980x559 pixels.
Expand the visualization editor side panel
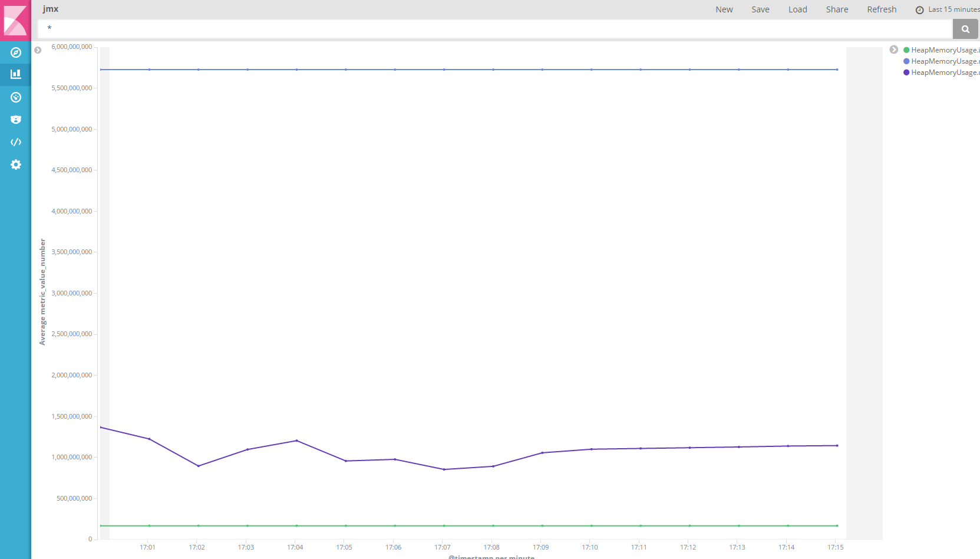tap(38, 50)
